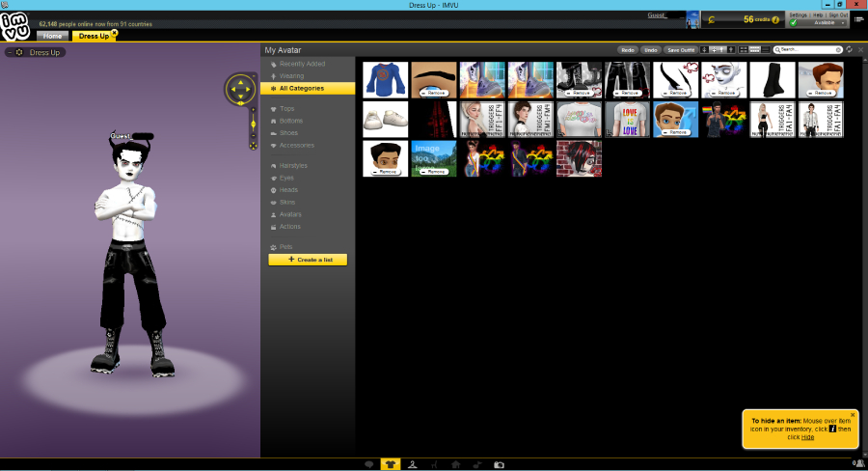Select the blue long-sleeve shirt thumbnail
The height and width of the screenshot is (471, 868).
[x=385, y=80]
